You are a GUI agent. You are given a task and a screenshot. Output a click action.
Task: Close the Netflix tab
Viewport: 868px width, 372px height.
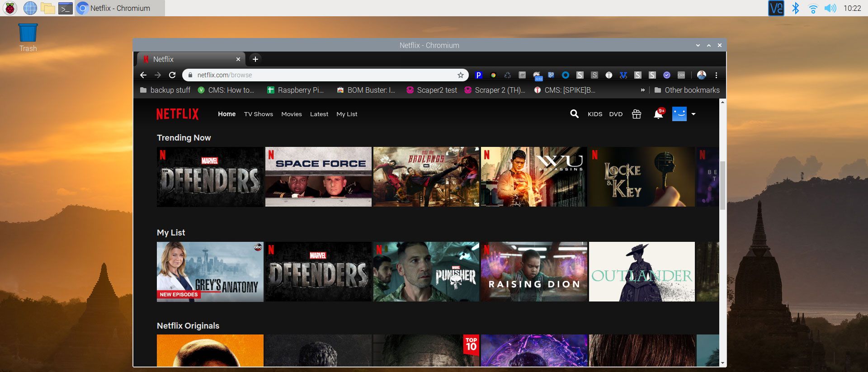pyautogui.click(x=238, y=59)
